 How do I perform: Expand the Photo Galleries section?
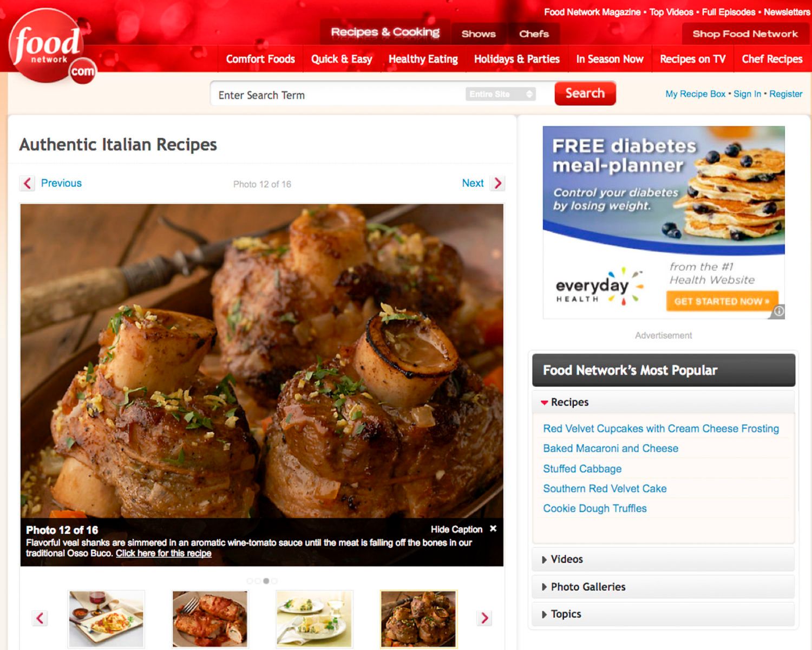point(664,587)
